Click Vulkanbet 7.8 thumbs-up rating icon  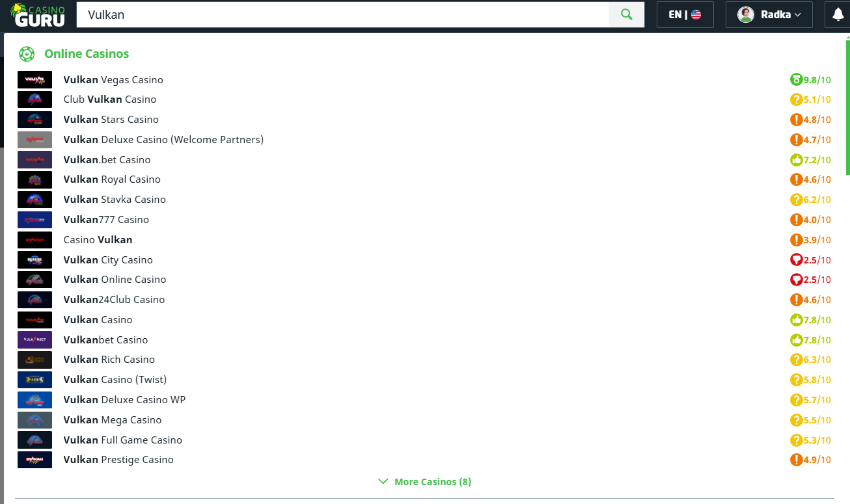point(796,340)
